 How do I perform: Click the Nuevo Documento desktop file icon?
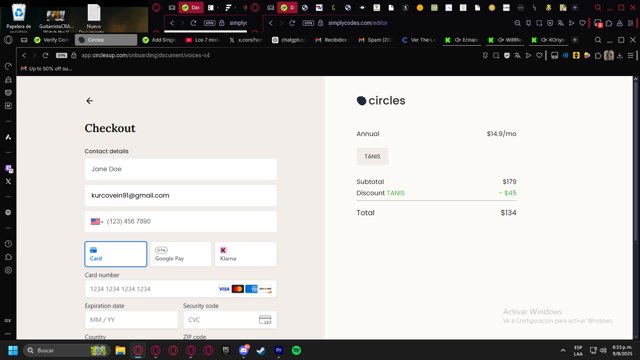[93, 17]
